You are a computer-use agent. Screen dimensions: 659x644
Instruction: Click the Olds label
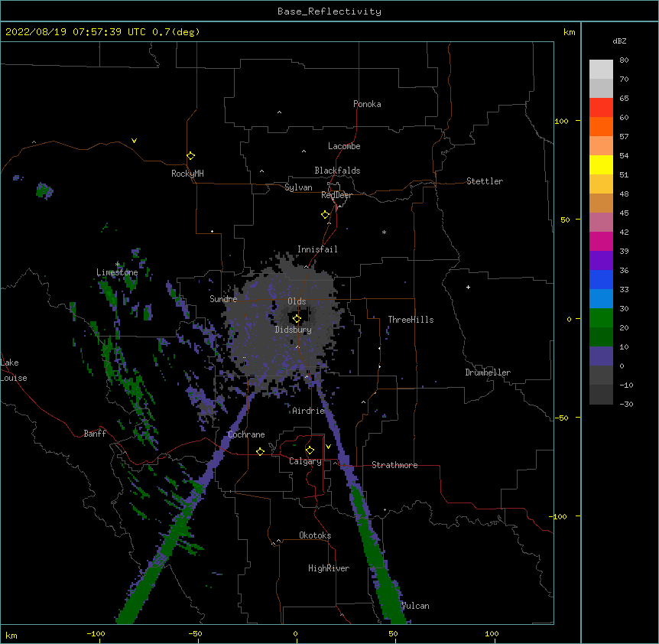click(x=297, y=301)
